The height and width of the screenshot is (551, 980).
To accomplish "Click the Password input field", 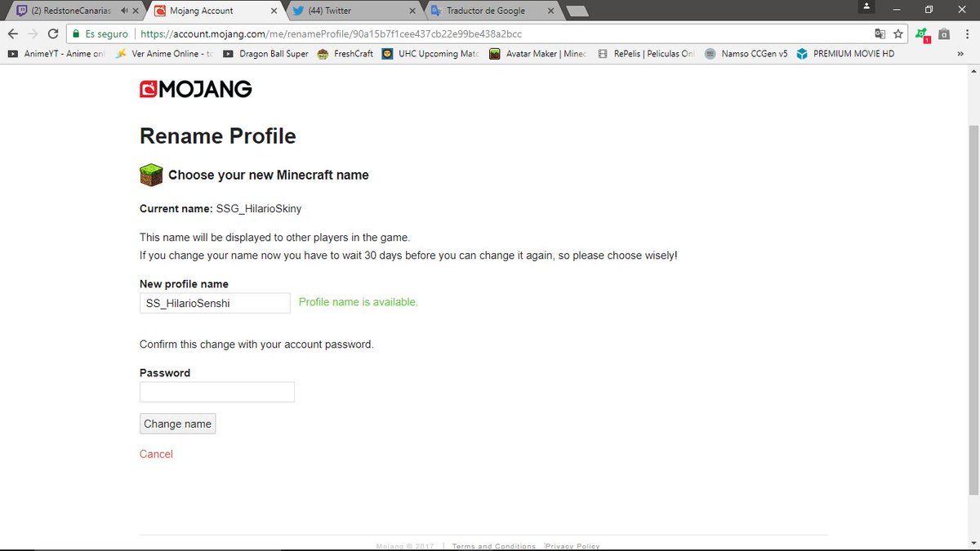I will 217,392.
